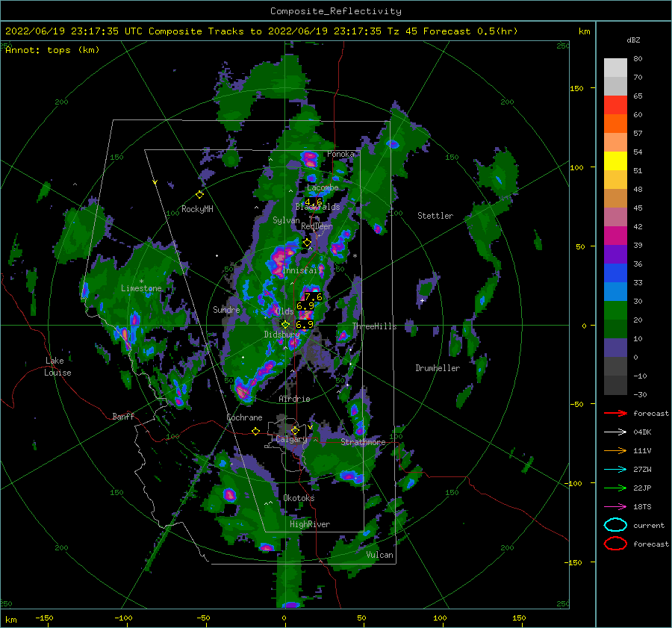This screenshot has width=672, height=628.
Task: Click the Sylvan town label
Action: (x=286, y=220)
